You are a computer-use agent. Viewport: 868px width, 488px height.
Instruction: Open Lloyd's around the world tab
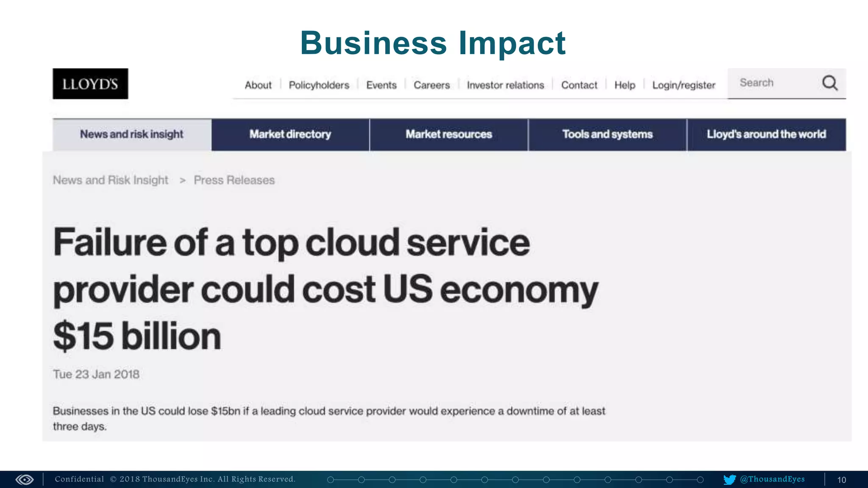tap(766, 135)
